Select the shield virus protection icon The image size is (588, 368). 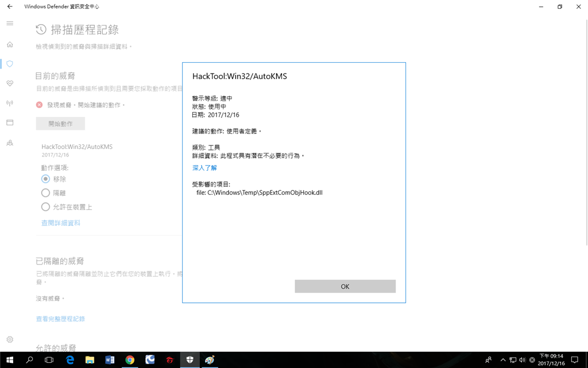point(10,64)
